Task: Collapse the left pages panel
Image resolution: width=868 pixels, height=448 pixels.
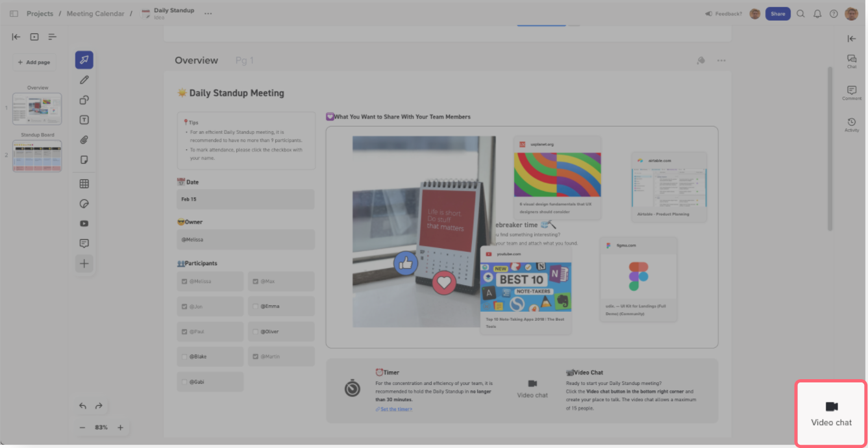Action: pyautogui.click(x=16, y=37)
